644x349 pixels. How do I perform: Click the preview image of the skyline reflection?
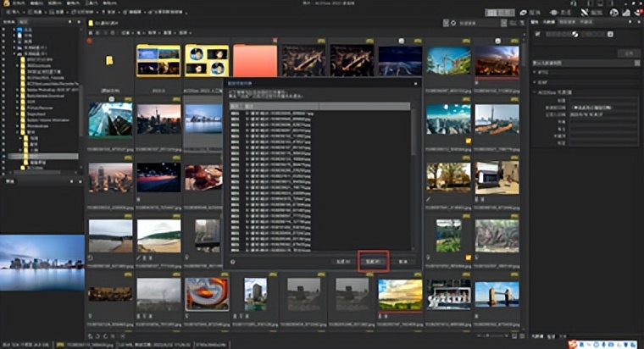click(x=42, y=263)
